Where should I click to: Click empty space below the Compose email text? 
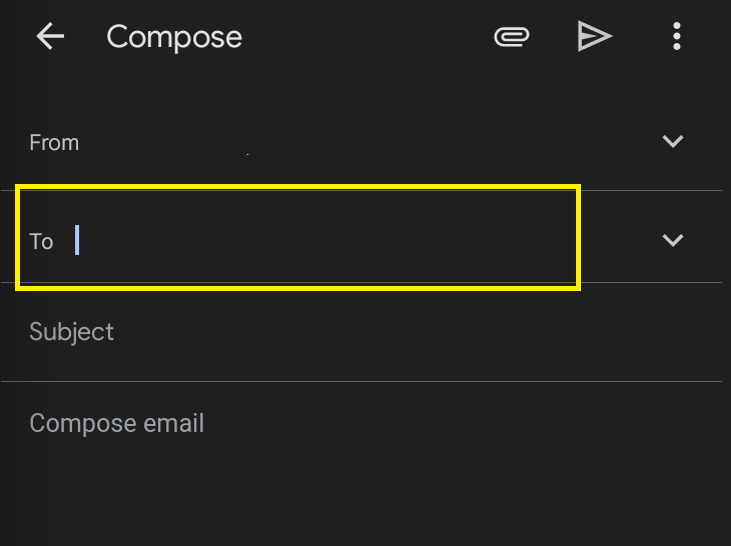[x=361, y=494]
